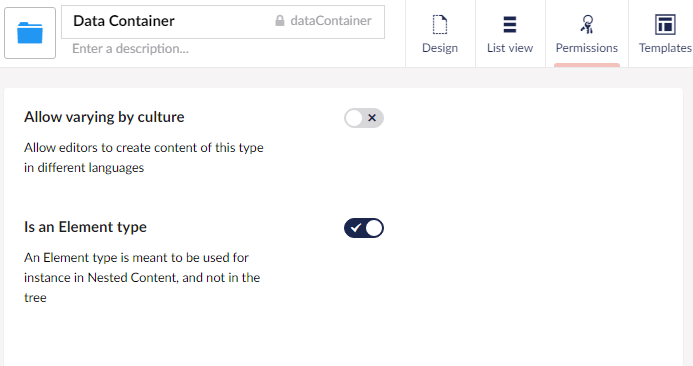This screenshot has width=693, height=366.
Task: Click the lock icon beside the dataContainer alias
Action: (x=280, y=21)
